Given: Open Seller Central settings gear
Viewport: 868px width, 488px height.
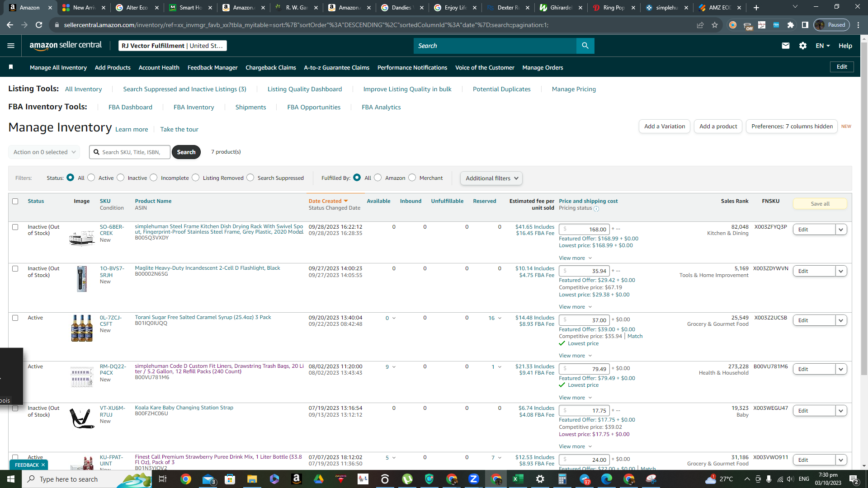Looking at the screenshot, I should [x=803, y=46].
